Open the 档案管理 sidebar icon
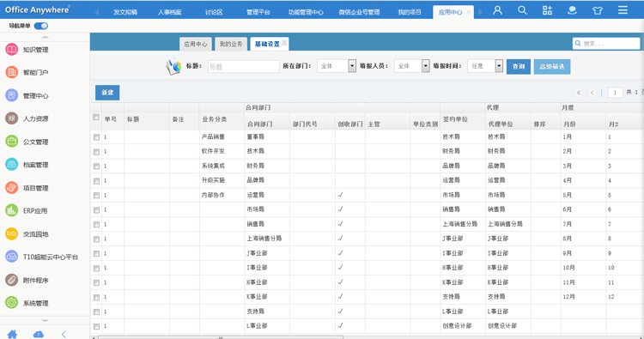This screenshot has height=339, width=644. point(11,165)
